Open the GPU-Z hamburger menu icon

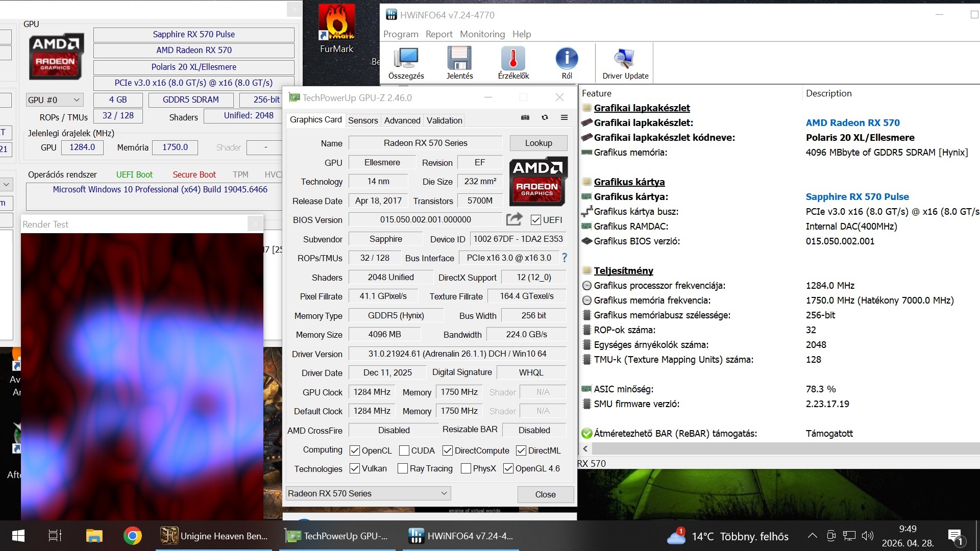click(x=564, y=117)
